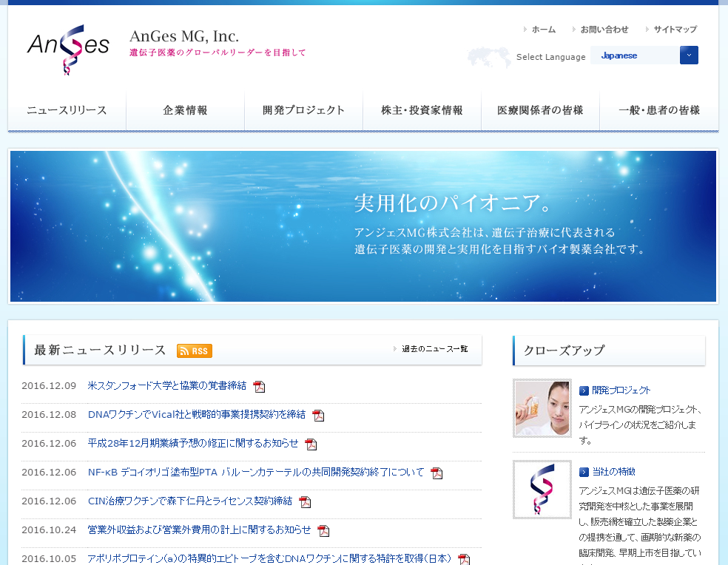Screen dimensions: 728x565
Task: Click the small arrow before ホーム link
Action: 525,30
